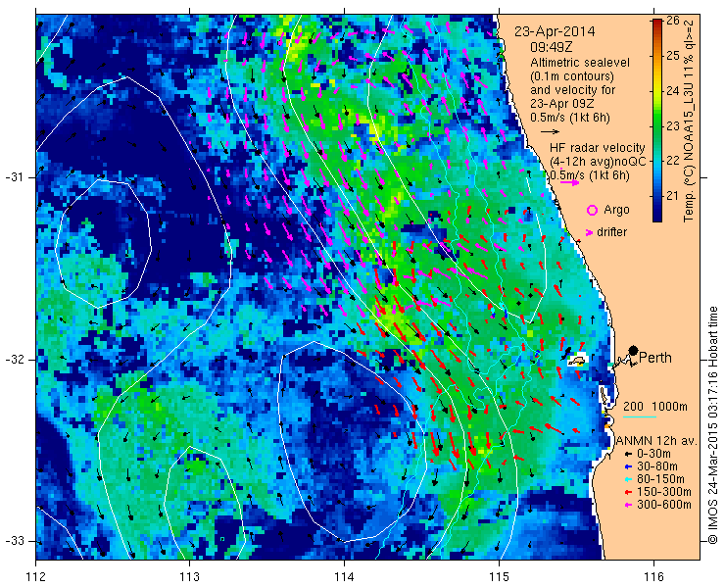Click the dark blue colorbar bottom

pos(657,216)
